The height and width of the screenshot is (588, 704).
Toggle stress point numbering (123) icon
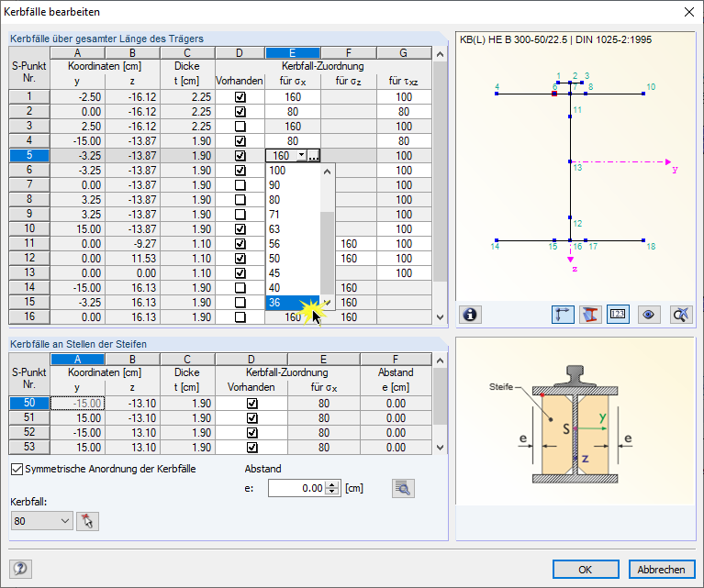tap(618, 315)
